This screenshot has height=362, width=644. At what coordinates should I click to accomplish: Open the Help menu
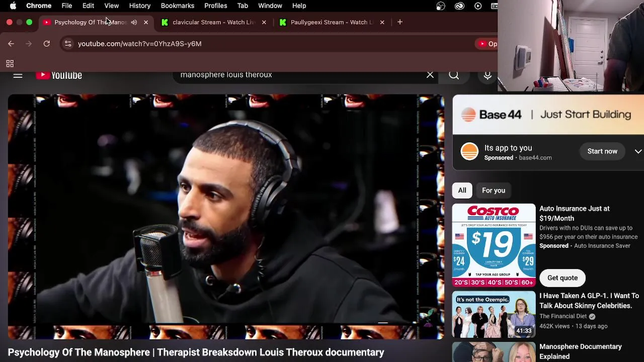(x=299, y=6)
